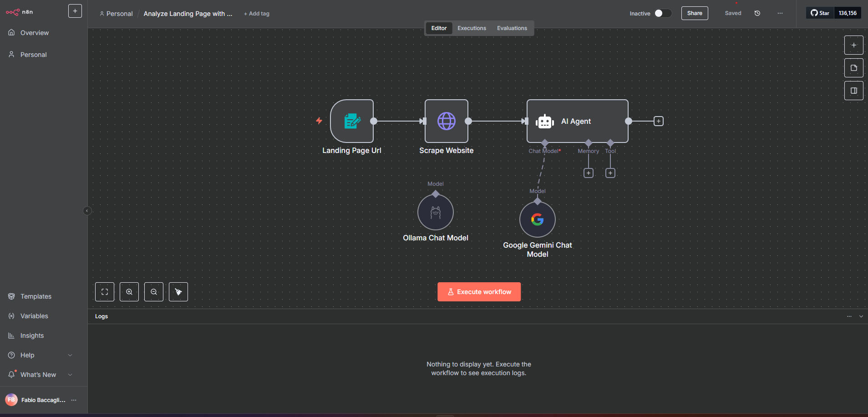Toggle the workflow Inactive switch
Image resolution: width=868 pixels, height=417 pixels.
pyautogui.click(x=663, y=13)
